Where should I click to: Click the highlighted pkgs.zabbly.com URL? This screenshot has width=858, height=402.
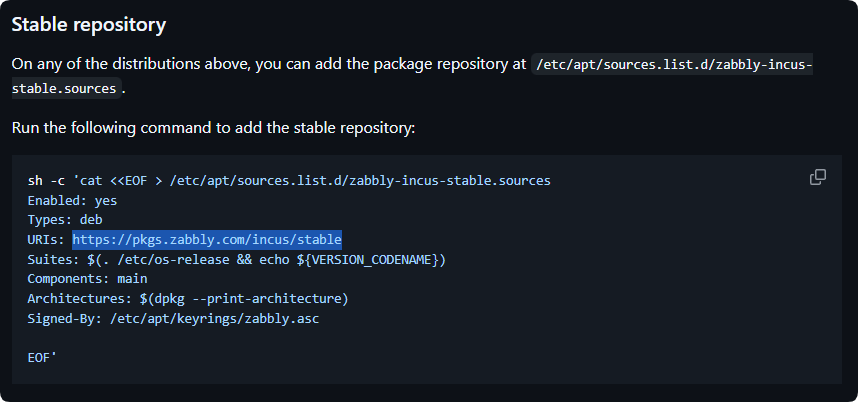tap(207, 240)
